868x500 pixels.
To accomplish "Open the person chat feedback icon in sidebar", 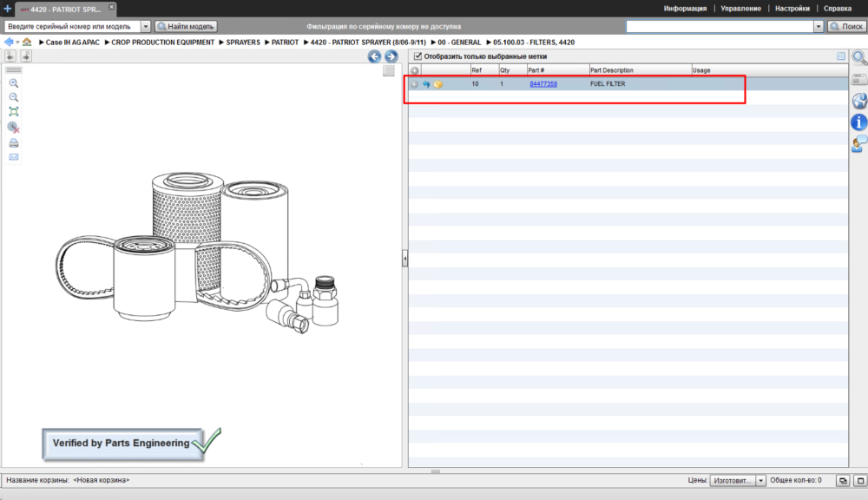I will pos(859,144).
